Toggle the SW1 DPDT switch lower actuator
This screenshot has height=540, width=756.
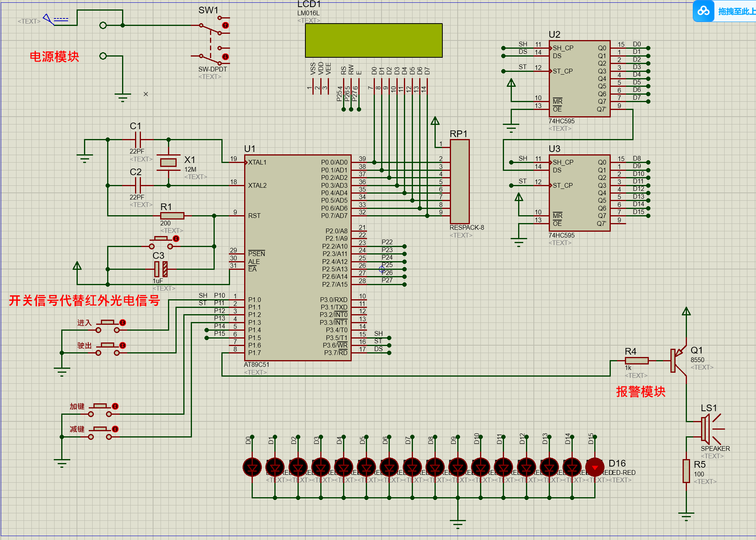(225, 57)
